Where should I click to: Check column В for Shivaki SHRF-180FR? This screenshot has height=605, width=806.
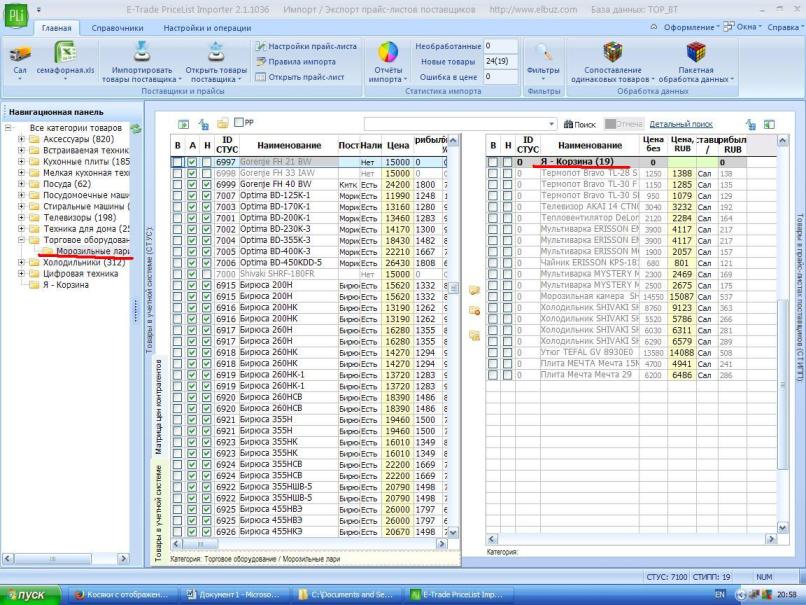[177, 274]
